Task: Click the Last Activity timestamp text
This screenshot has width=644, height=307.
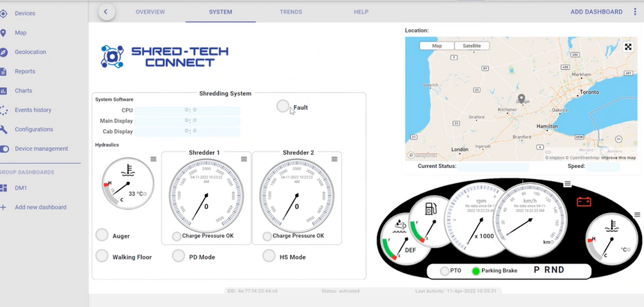Action: point(456,291)
